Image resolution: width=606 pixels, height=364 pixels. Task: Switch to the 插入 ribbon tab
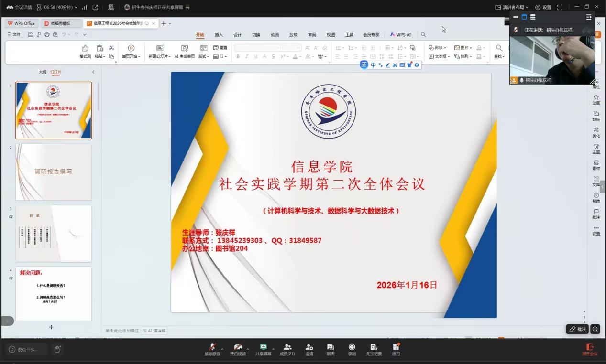(x=219, y=35)
